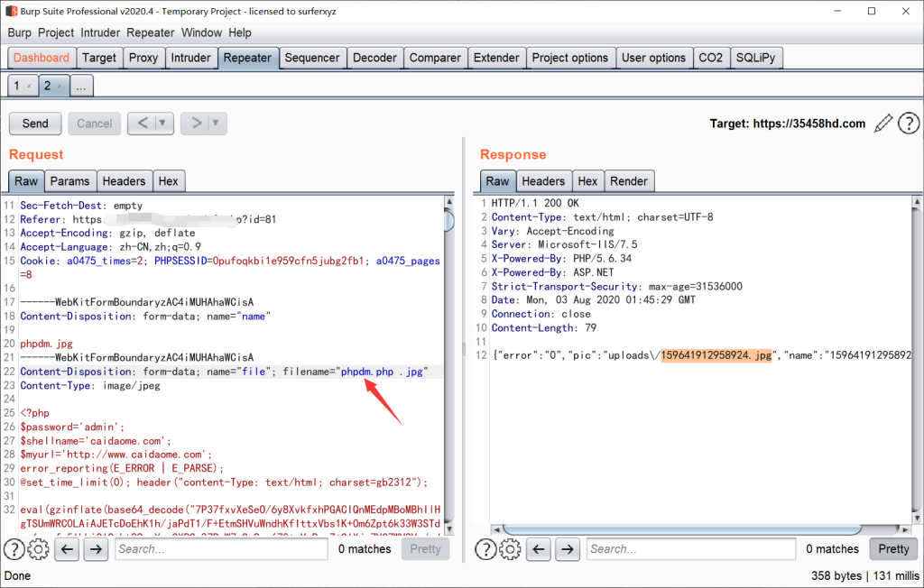The image size is (924, 588).
Task: Send the request
Action: 35,124
